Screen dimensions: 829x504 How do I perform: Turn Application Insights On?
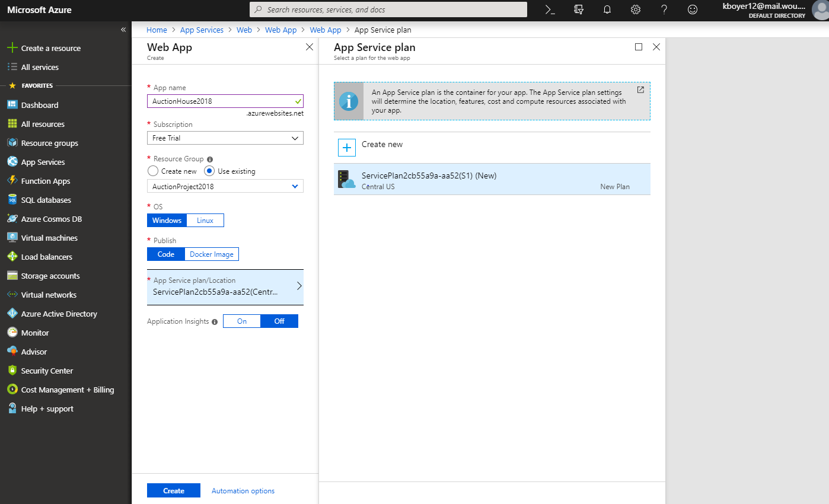click(x=242, y=321)
